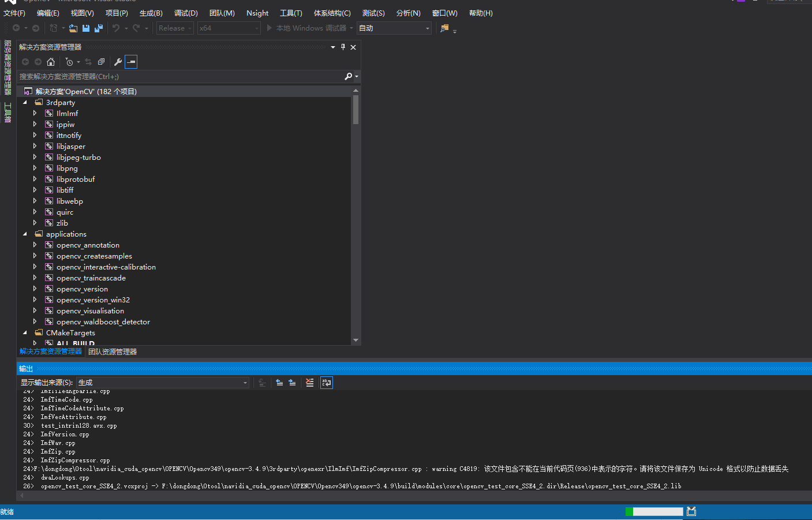Open the x64 platform dropdown
The width and height of the screenshot is (812, 520).
pos(229,28)
